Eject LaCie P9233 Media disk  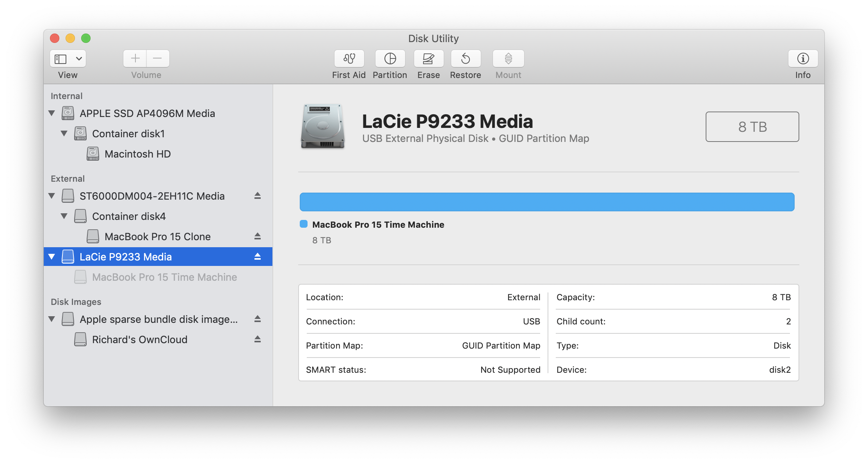(257, 257)
